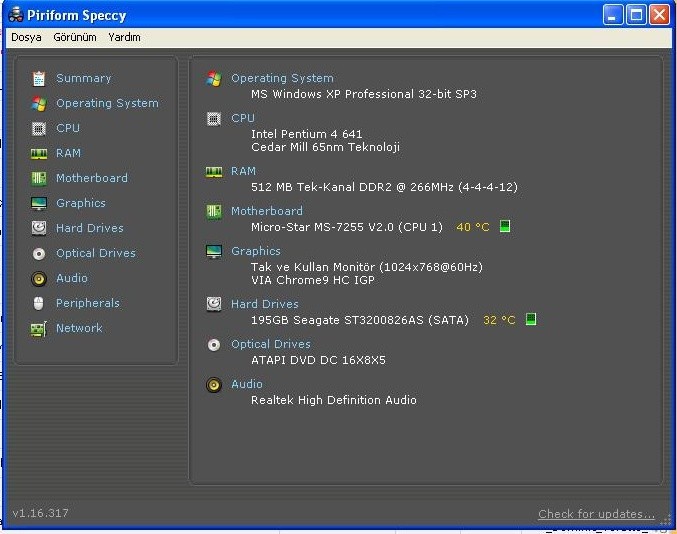
Task: Open Hard Drives heading in summary panel
Action: 265,304
